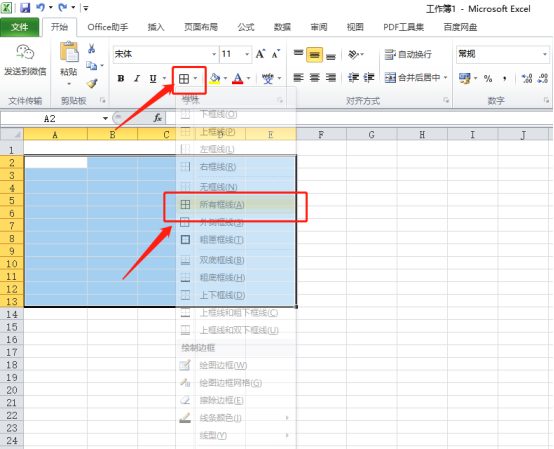Screen dimensions: 554x449
Task: Click the text orientation icon
Action: point(353,54)
